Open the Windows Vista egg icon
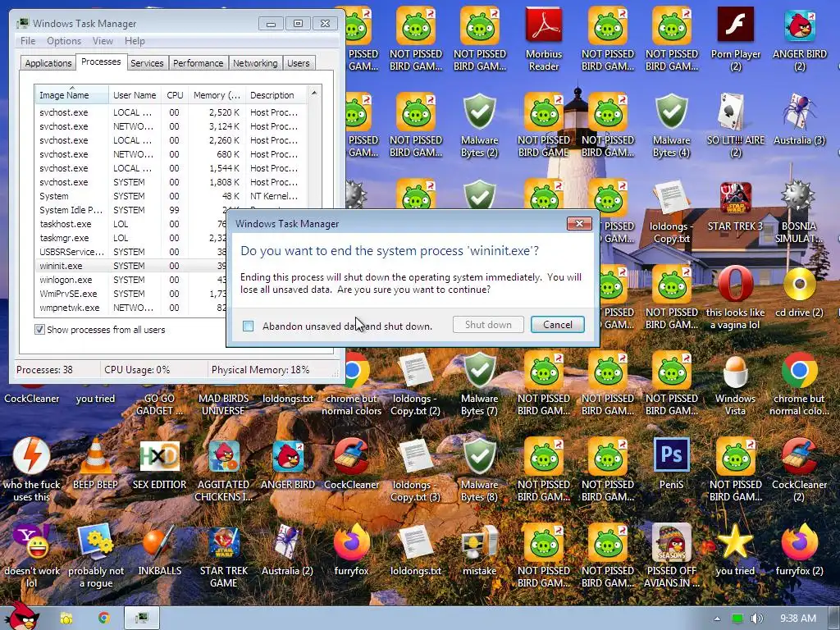 736,384
